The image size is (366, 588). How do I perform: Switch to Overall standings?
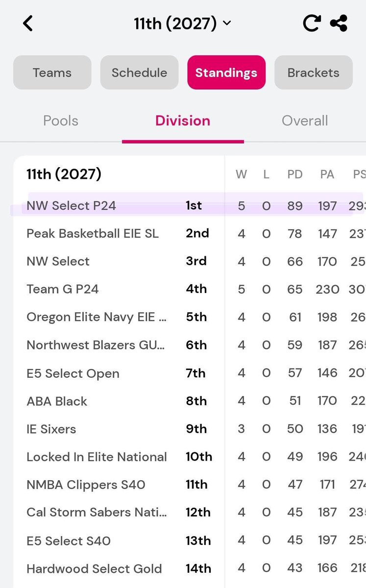(305, 121)
